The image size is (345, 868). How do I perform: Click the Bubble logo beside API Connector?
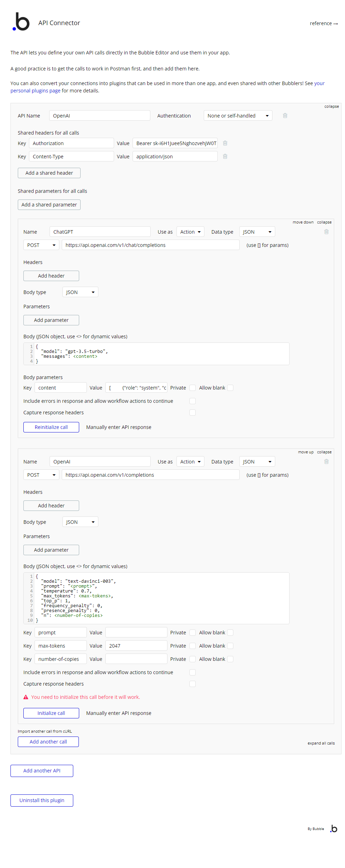coord(21,22)
